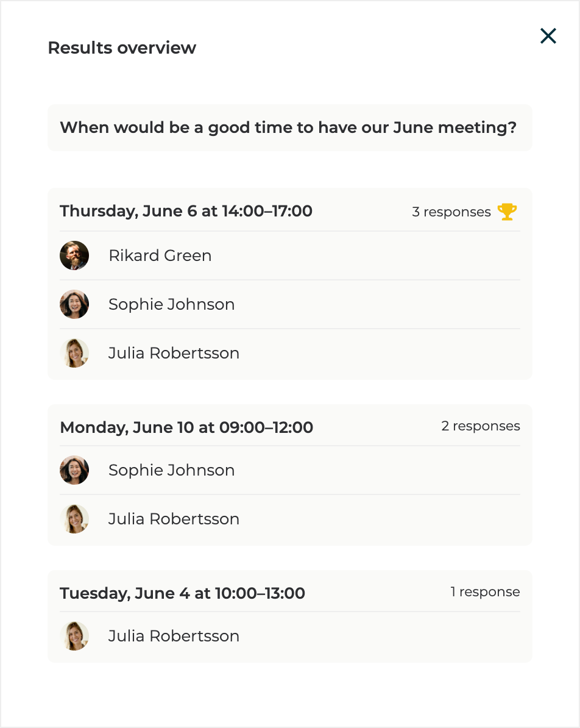Select Julia Robertsson name in Tuesday list

tap(174, 636)
